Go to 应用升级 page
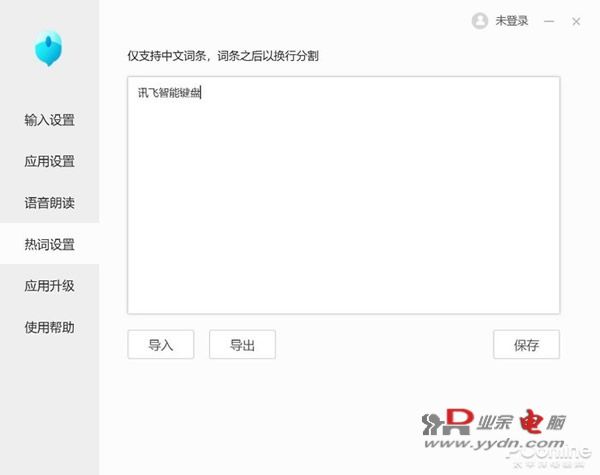Screen dimensions: 600x475 pos(49,286)
